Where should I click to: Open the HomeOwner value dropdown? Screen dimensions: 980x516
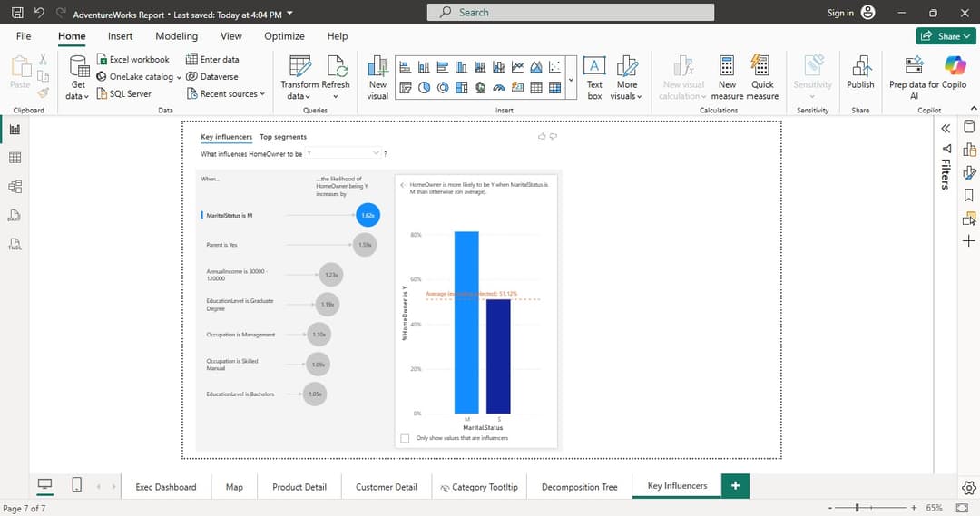point(343,153)
